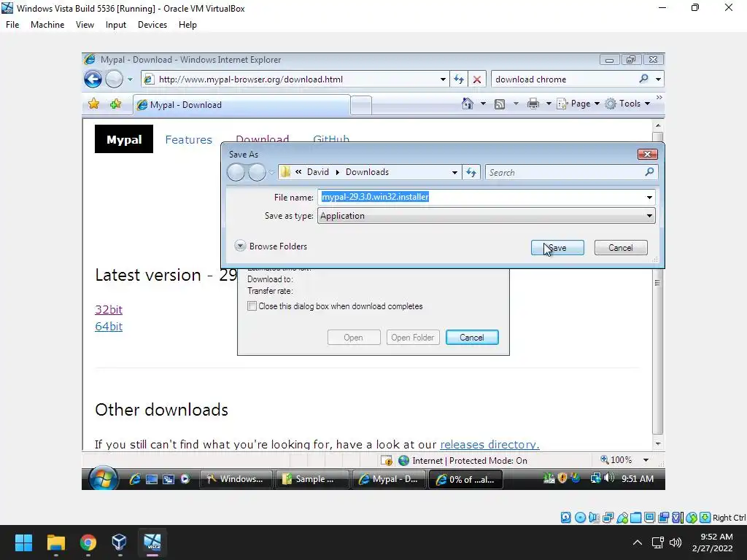Click the host Windows Start button
747x560 pixels.
tap(23, 542)
